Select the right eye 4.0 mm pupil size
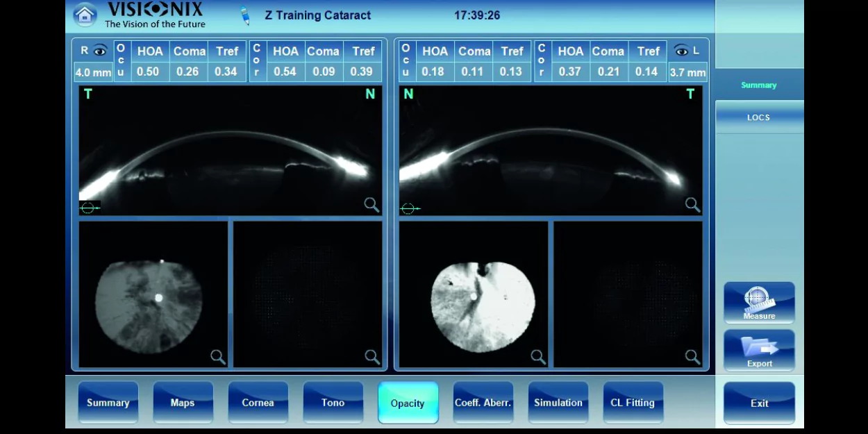The height and width of the screenshot is (434, 868). pos(93,72)
